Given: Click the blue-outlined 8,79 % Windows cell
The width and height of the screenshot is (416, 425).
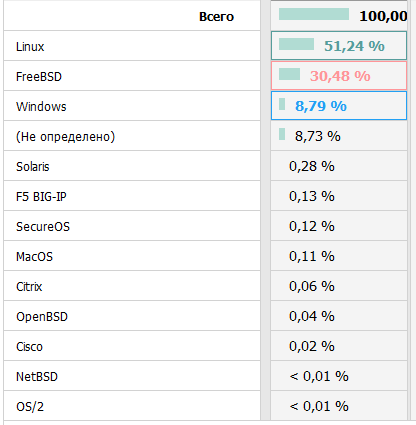Looking at the screenshot, I should 339,106.
